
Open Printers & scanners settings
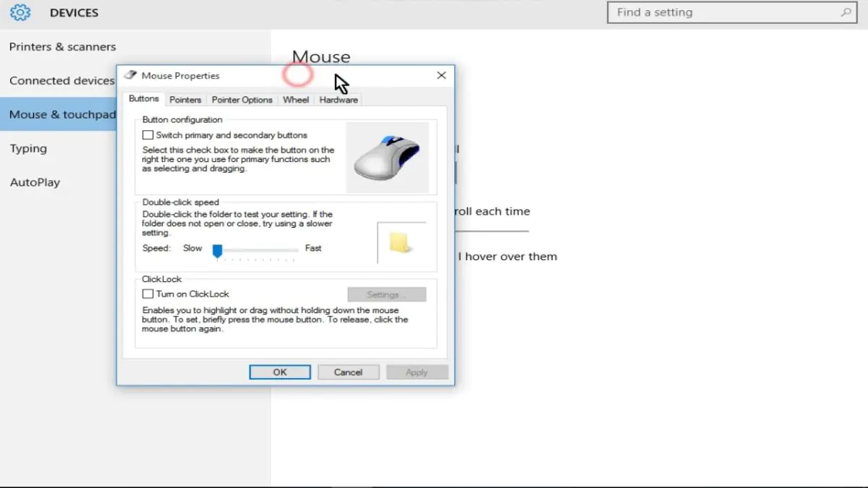[x=63, y=46]
